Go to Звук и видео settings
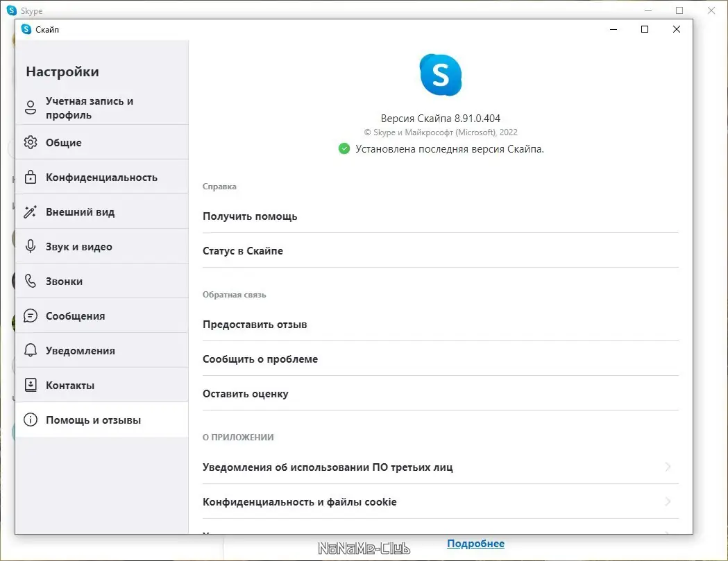The width and height of the screenshot is (728, 561). 102,246
